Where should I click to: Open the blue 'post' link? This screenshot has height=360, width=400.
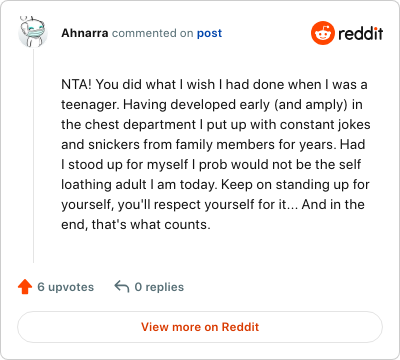209,33
